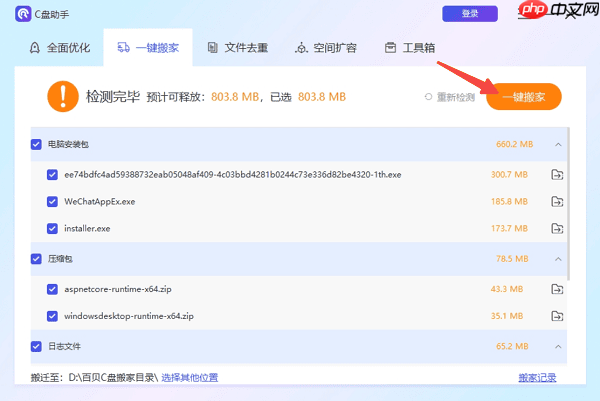Open the 文件去重 tab

[x=240, y=48]
